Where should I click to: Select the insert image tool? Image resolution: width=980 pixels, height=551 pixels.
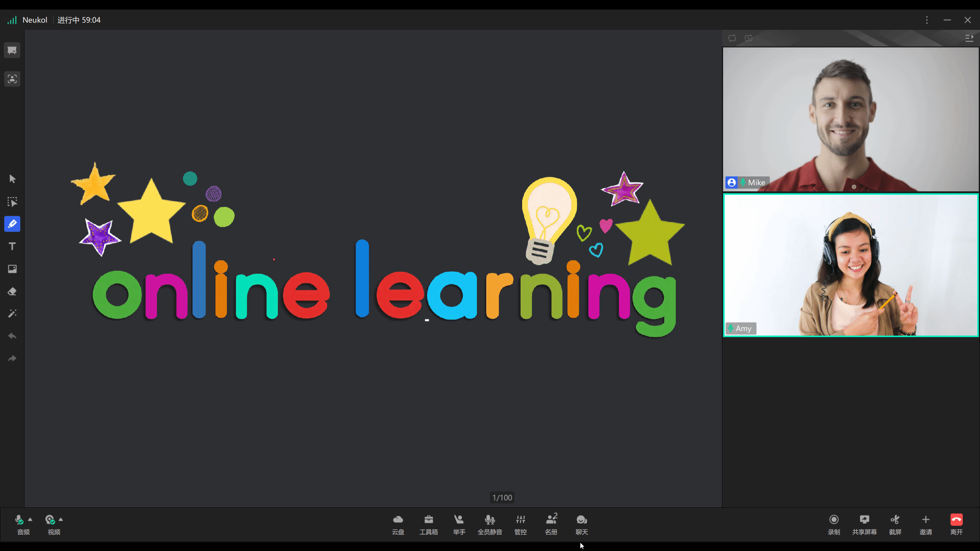coord(12,269)
